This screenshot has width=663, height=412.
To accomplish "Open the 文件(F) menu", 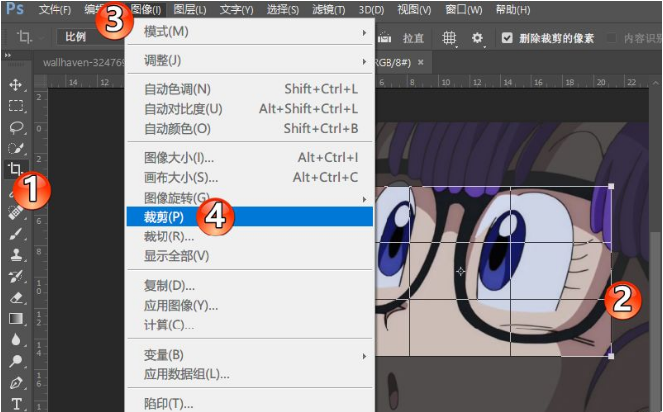I will [55, 9].
